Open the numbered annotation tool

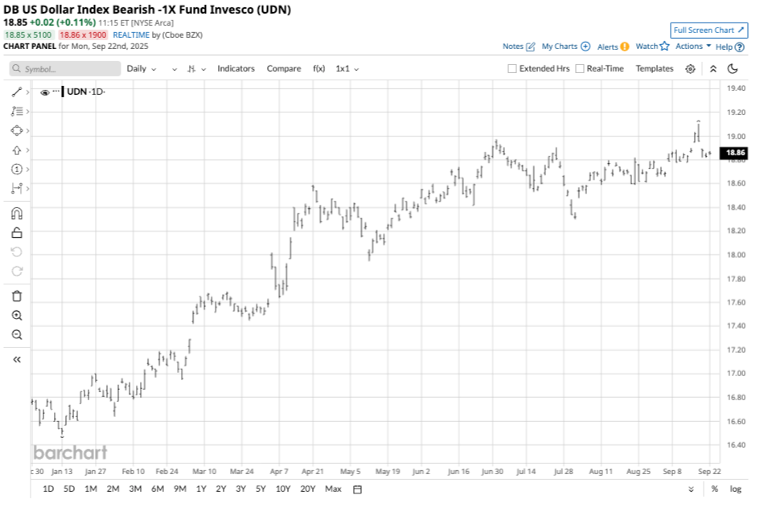coord(17,170)
